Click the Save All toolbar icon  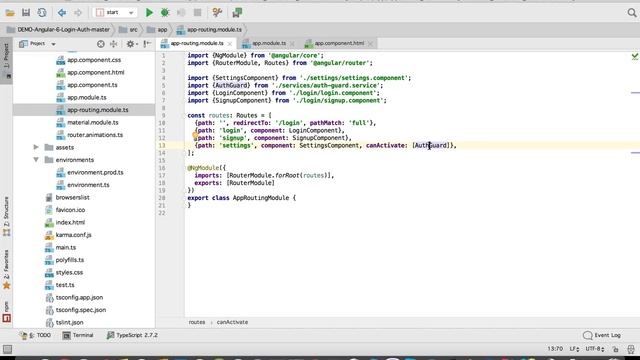click(26, 13)
